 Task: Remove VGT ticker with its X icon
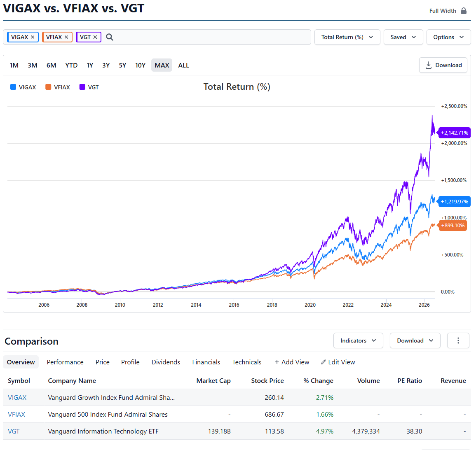(95, 37)
